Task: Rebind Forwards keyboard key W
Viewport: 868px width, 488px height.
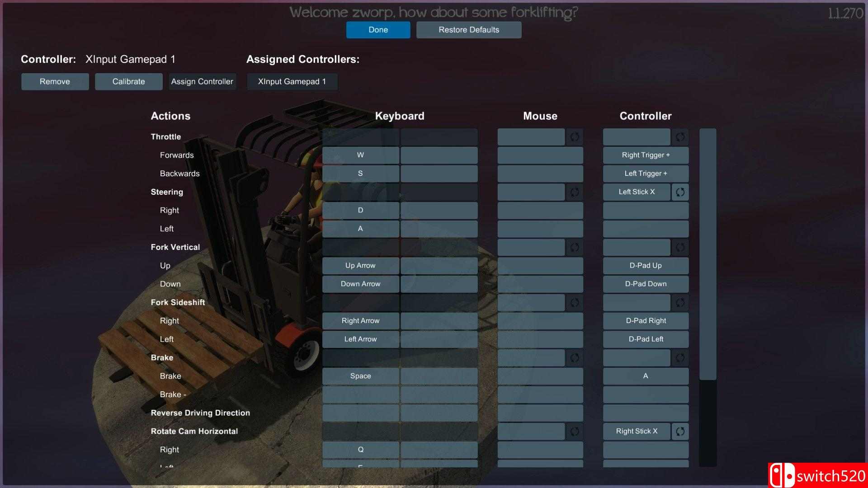Action: point(360,155)
